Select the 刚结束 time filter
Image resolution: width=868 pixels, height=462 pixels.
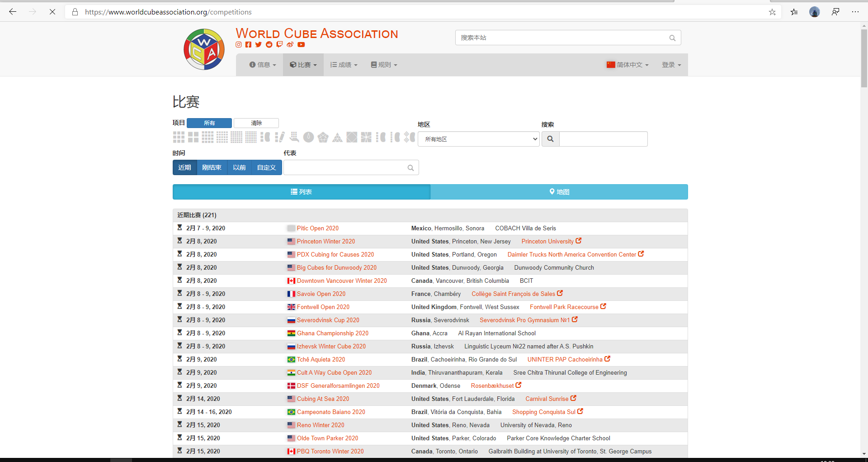tap(212, 167)
